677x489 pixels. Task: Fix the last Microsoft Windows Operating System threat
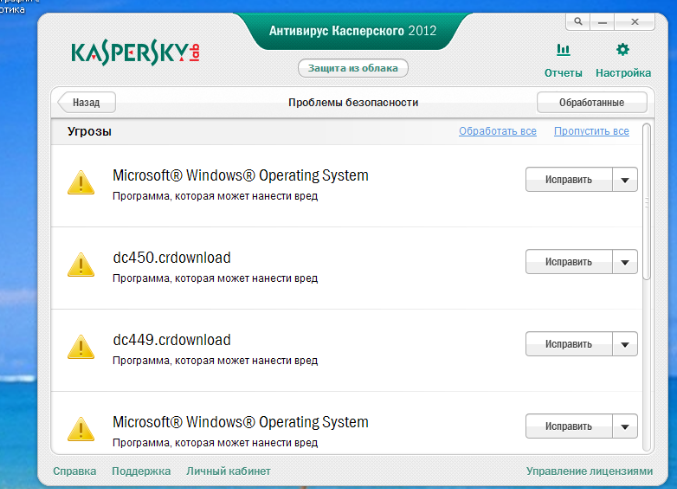tap(569, 426)
